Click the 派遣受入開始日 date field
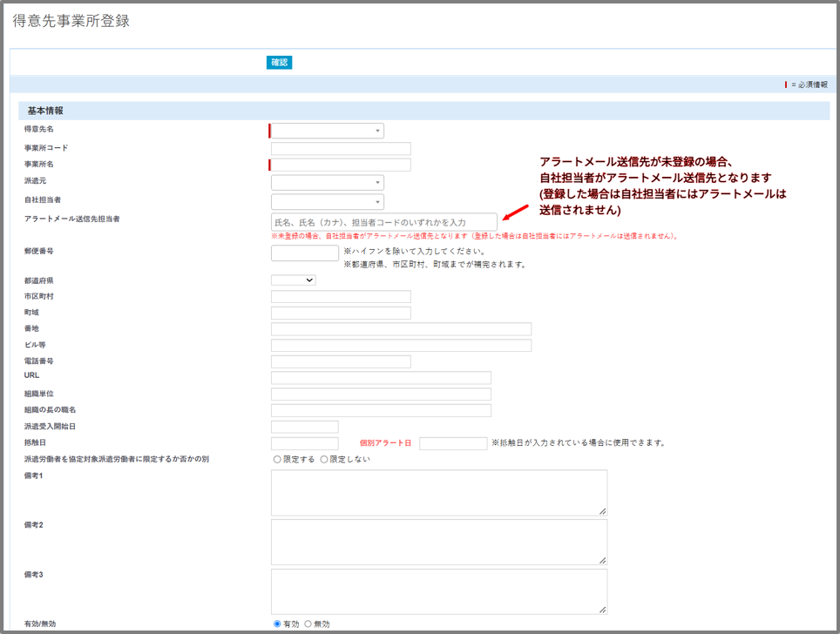The width and height of the screenshot is (840, 634). point(305,427)
